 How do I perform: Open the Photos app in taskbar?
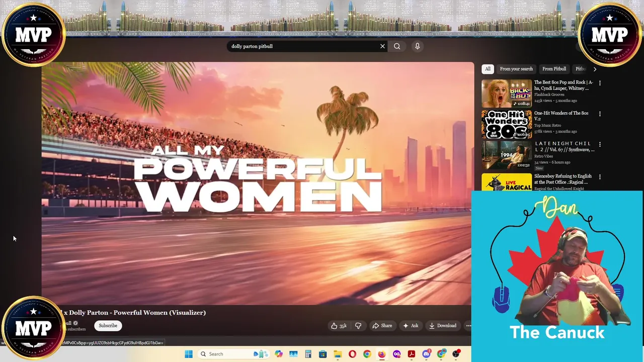(293, 354)
